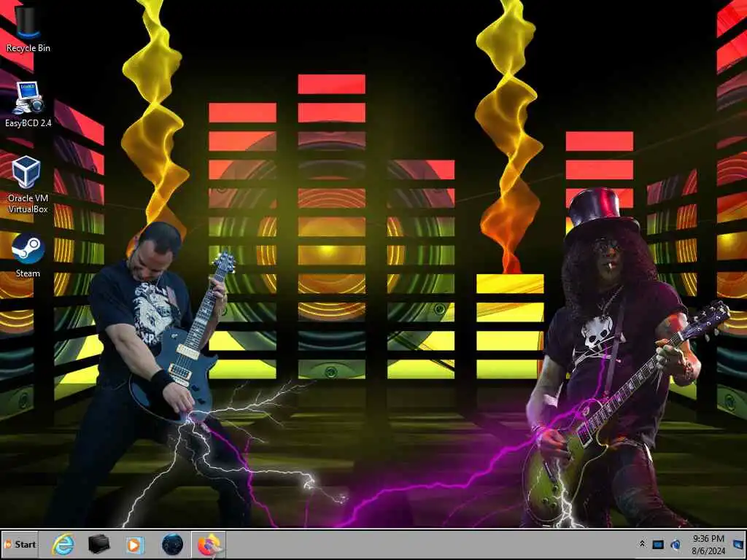This screenshot has height=560, width=747.
Task: Open the black folder icon on taskbar
Action: pos(99,544)
